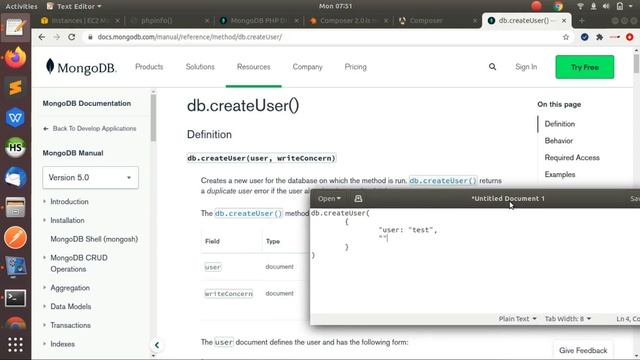The width and height of the screenshot is (640, 360).
Task: Expand the Indexes section
Action: [44, 344]
